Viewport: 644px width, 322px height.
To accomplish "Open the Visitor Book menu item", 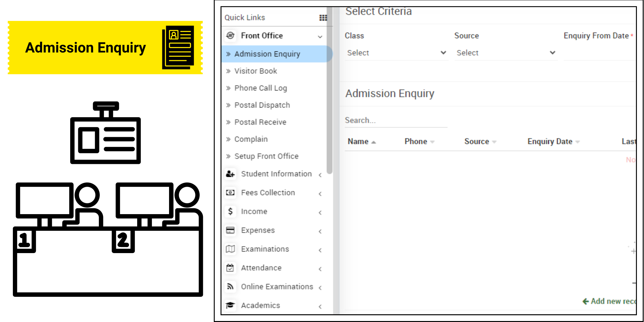I will pos(255,71).
